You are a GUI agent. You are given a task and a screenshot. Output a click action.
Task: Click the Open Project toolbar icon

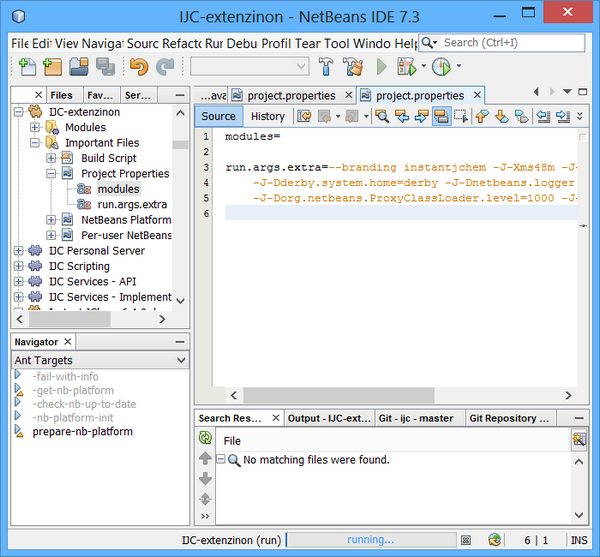pyautogui.click(x=79, y=67)
